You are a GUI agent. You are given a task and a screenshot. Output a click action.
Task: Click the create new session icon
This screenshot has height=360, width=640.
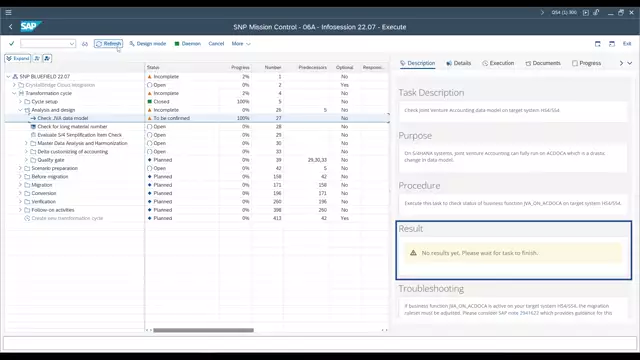pyautogui.click(x=598, y=44)
